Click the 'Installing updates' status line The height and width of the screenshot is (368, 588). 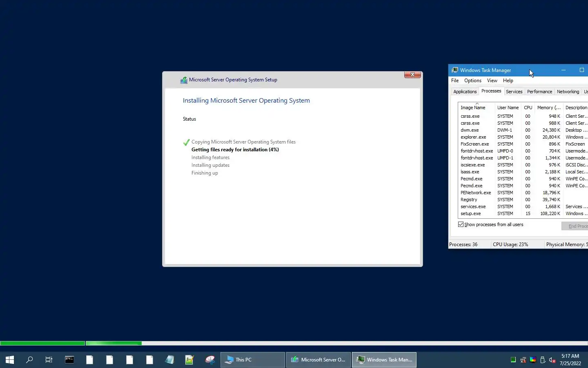click(210, 165)
